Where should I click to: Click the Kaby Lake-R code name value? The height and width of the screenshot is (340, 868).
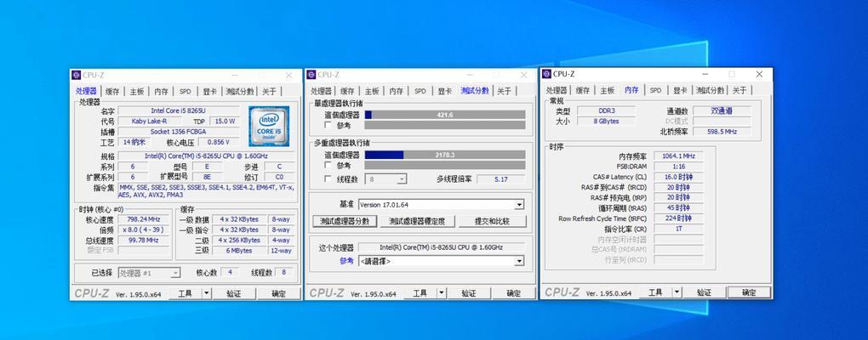149,121
